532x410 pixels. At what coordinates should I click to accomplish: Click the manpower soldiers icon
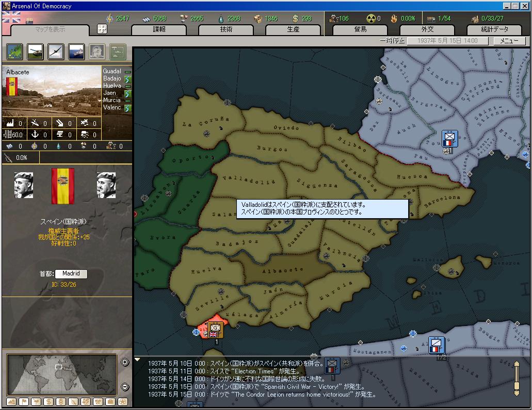pyautogui.click(x=333, y=19)
